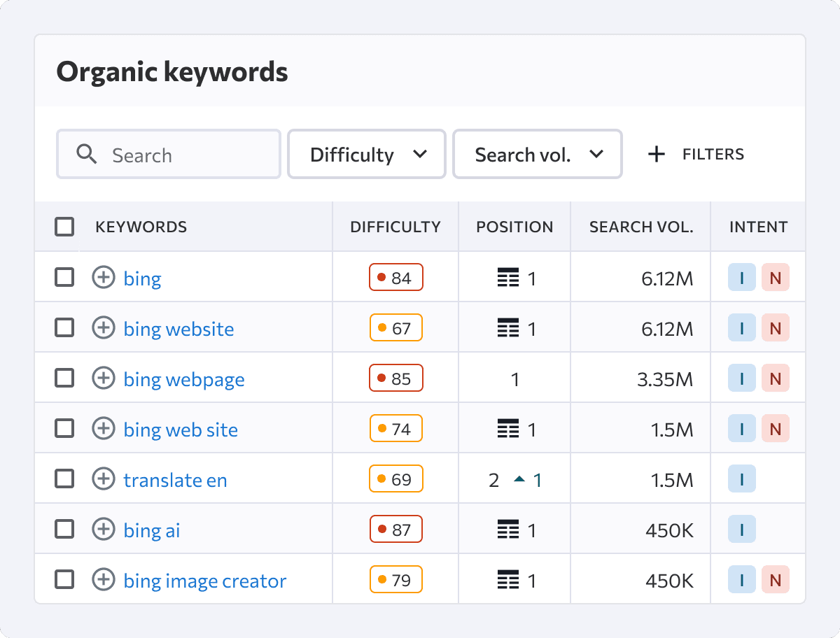Viewport: 840px width, 638px height.
Task: Click the orange difficulty badge showing 67
Action: pos(396,328)
